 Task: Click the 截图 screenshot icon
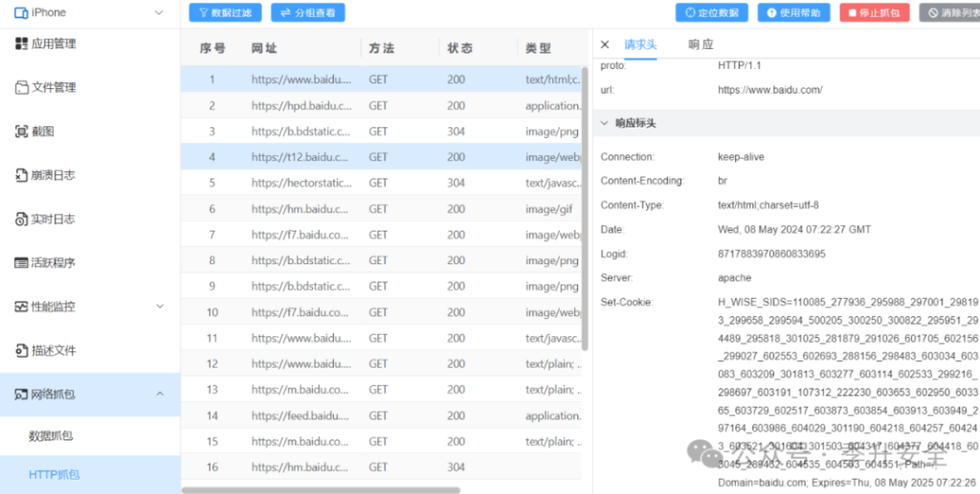point(21,131)
